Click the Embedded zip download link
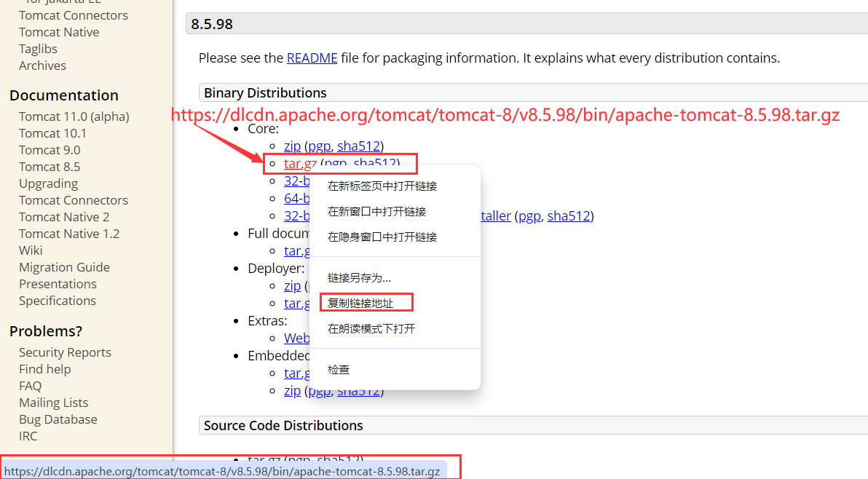This screenshot has height=479, width=868. (x=292, y=391)
